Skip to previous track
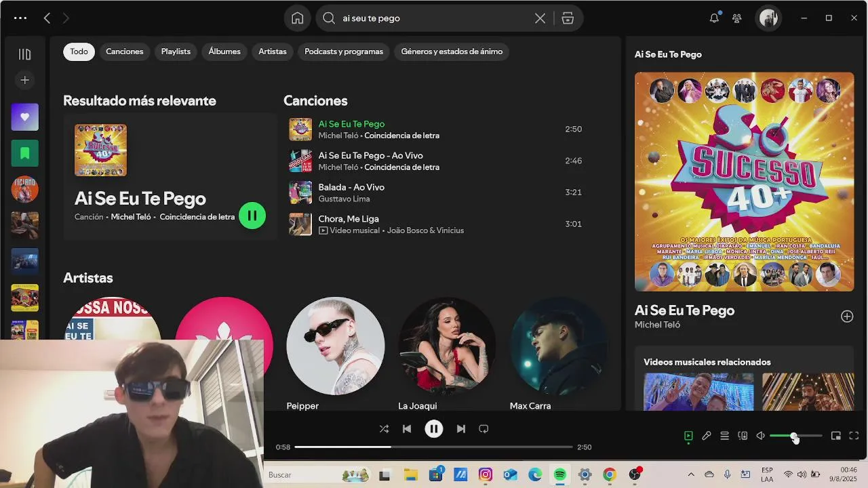 pyautogui.click(x=407, y=428)
